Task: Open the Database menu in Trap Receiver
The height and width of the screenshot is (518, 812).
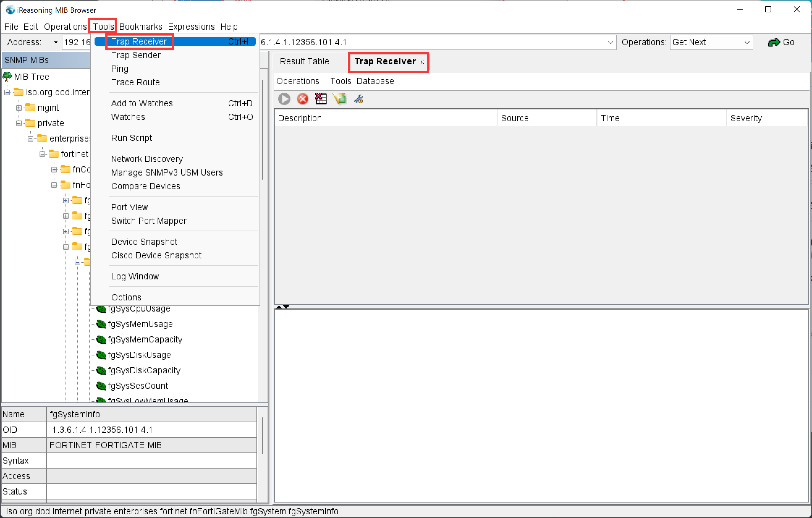Action: [375, 81]
